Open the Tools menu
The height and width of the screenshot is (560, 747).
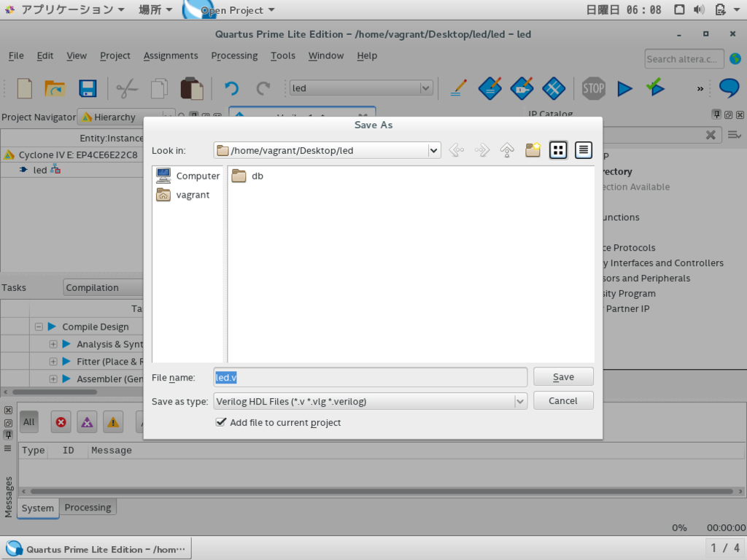[x=283, y=55]
